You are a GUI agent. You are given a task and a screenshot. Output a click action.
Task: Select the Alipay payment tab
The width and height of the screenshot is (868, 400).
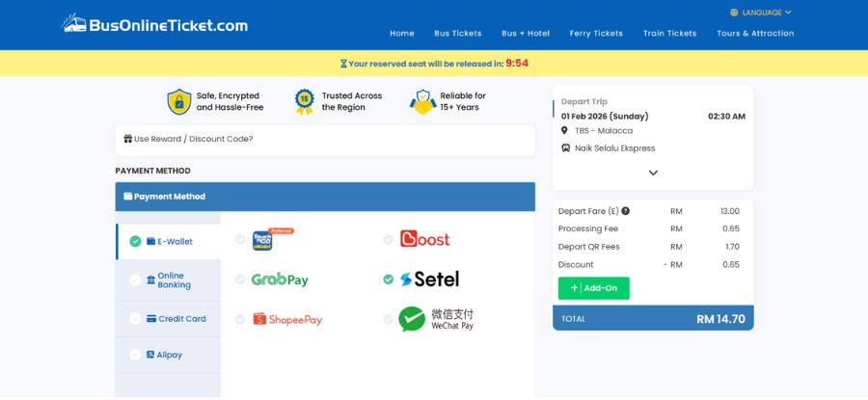point(168,355)
